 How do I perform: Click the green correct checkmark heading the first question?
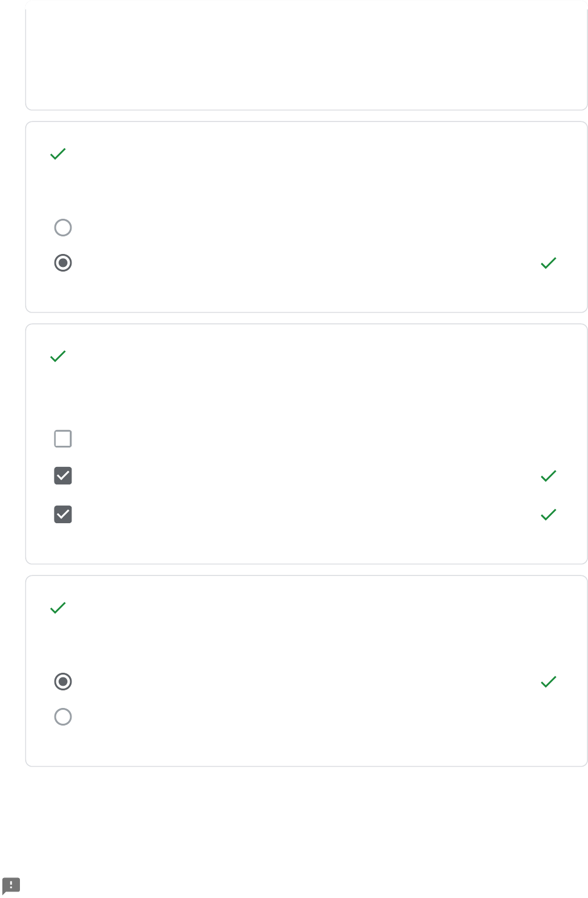tap(58, 154)
